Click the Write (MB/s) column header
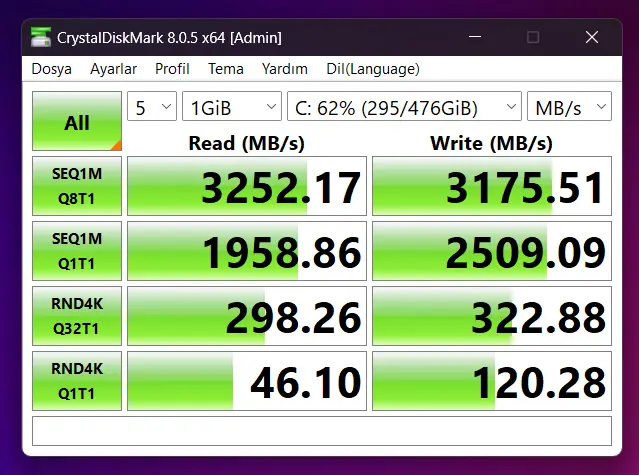This screenshot has width=639, height=475. 491,143
